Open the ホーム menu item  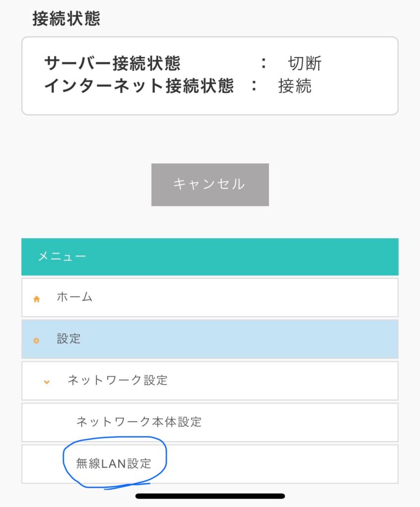(75, 297)
